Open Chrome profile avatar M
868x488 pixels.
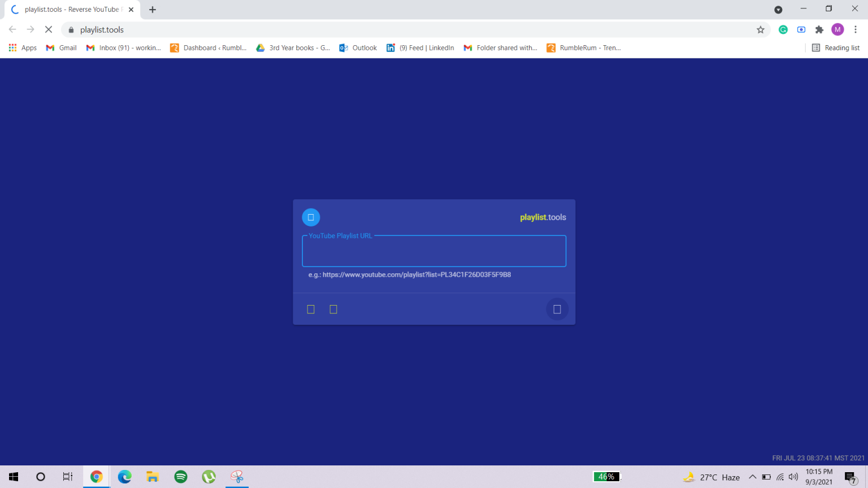coord(837,30)
